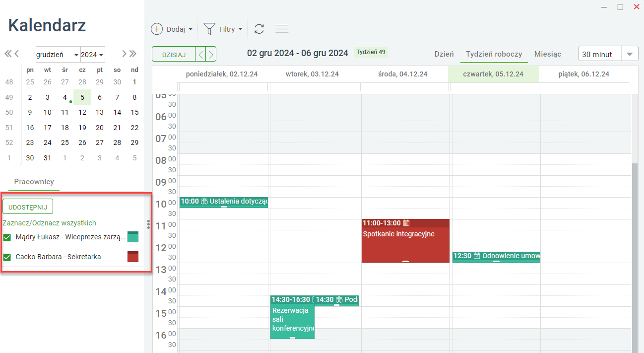Click the meeting icon in Tuesday 14:30 event
644x353 pixels.
click(x=339, y=299)
